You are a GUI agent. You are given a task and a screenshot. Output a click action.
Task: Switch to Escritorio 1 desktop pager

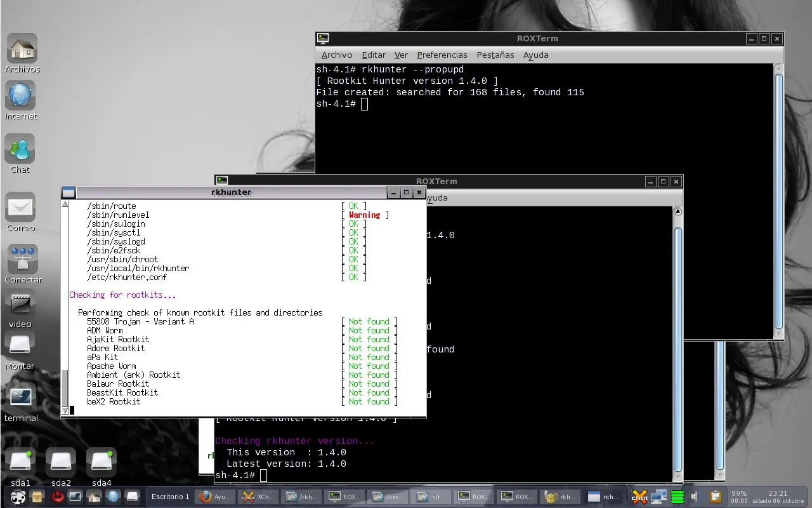[x=170, y=497]
